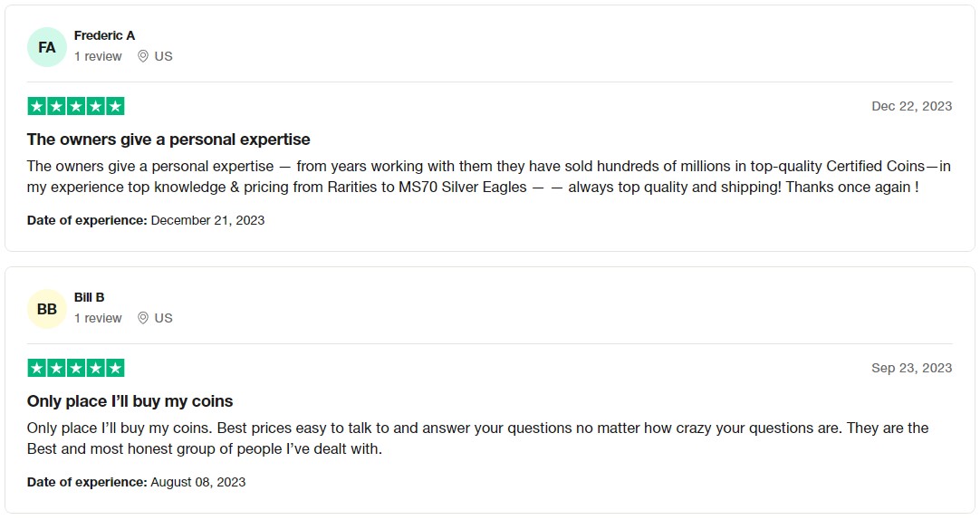Viewport: 980px width, 520px height.
Task: Click the five-star rating on Bill B's review
Action: pyautogui.click(x=75, y=368)
